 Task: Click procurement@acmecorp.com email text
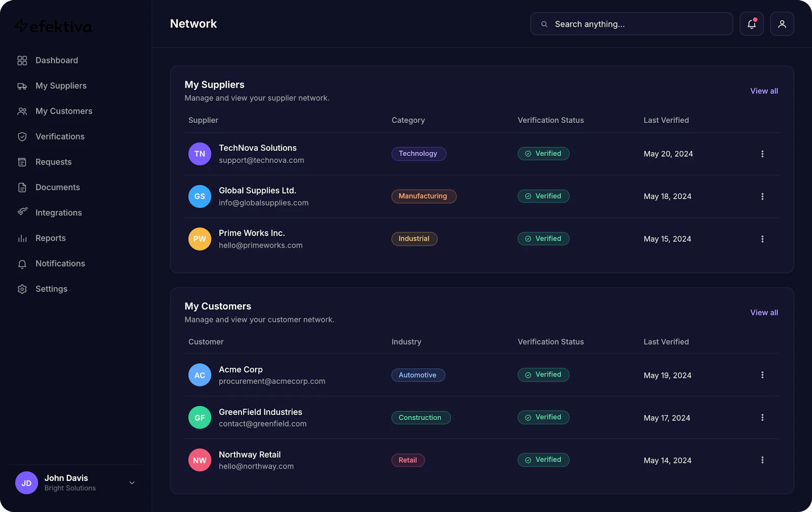pyautogui.click(x=272, y=381)
